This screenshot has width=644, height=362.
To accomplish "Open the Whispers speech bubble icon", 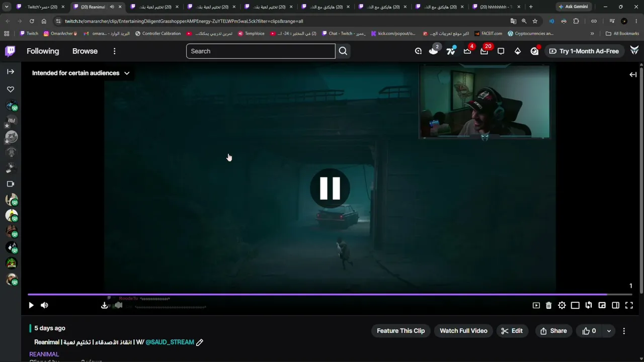I will click(501, 51).
